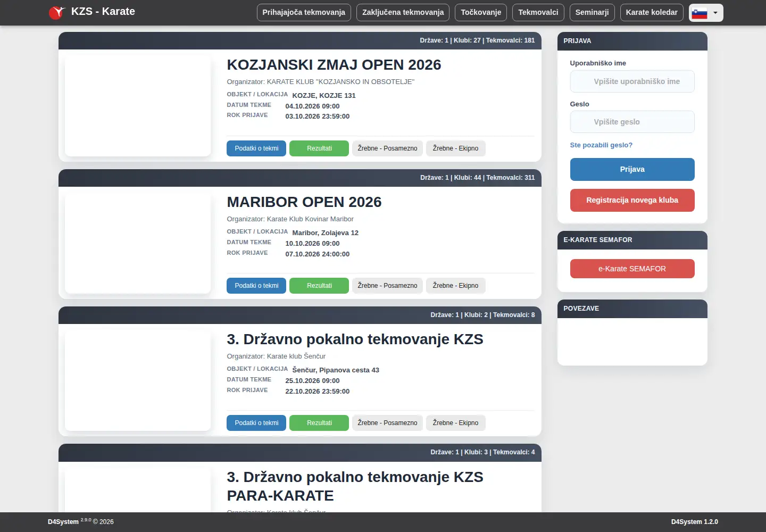766x532 pixels.
Task: Click the location 'Maribor, Zolajeva 12'
Action: (x=325, y=233)
